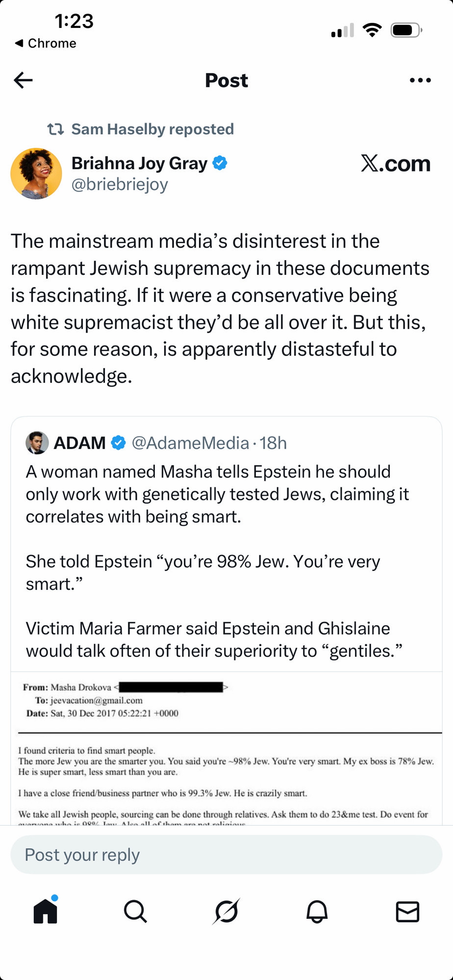
Task: Tap the back arrow icon
Action: [23, 80]
